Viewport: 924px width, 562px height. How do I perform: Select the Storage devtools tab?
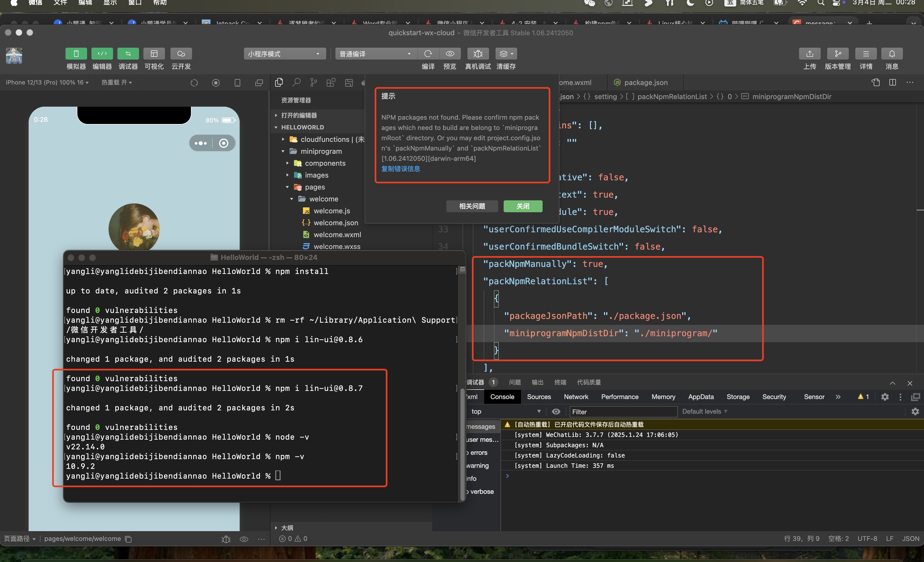point(738,397)
